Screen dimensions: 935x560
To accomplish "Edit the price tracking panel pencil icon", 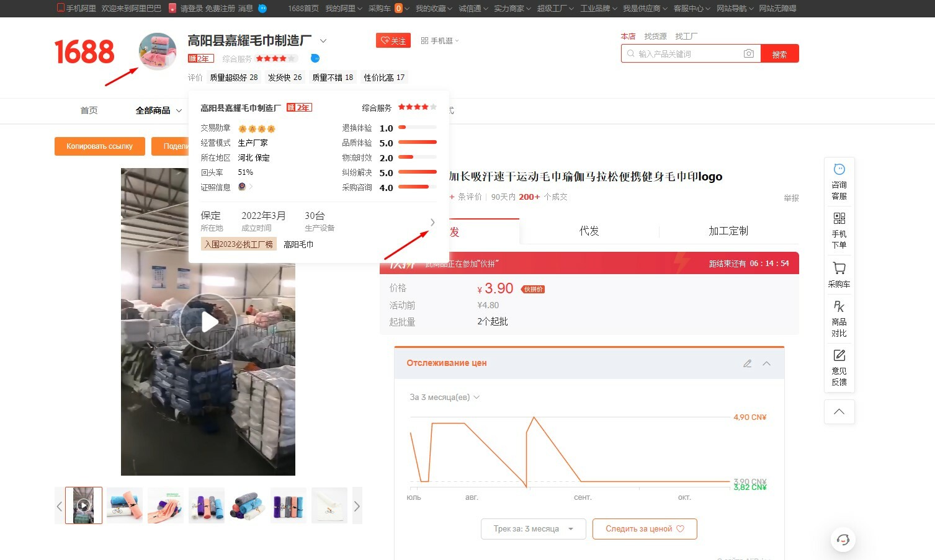I will click(x=748, y=363).
